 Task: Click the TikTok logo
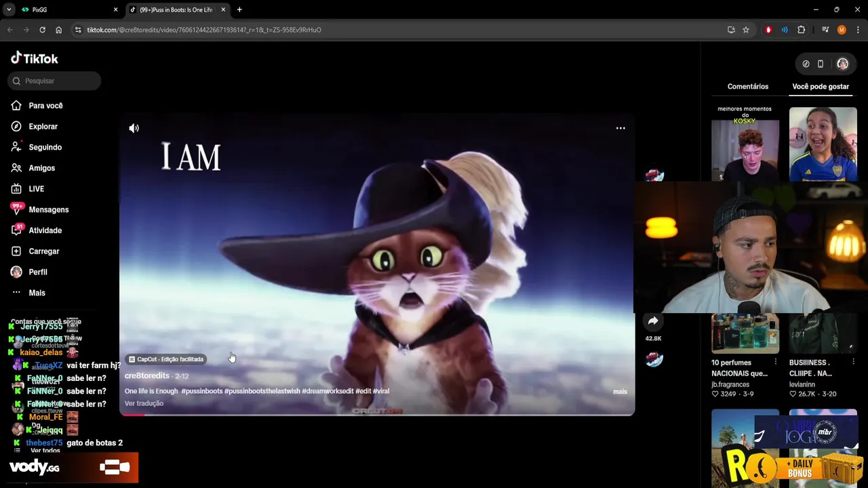coord(35,58)
